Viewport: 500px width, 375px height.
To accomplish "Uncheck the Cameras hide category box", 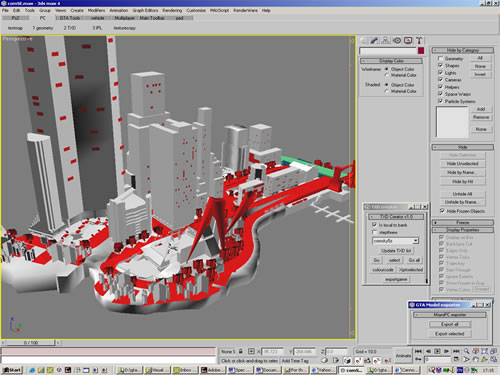I will coord(440,80).
